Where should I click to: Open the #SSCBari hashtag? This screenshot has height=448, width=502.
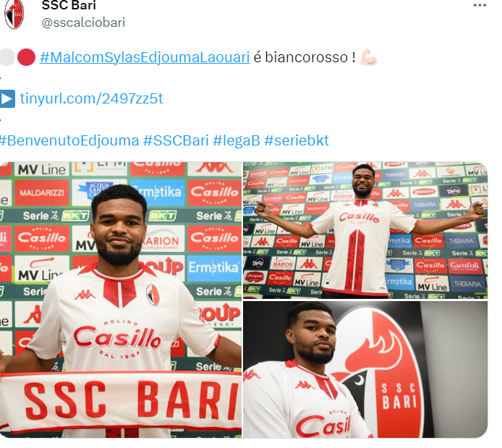(176, 140)
